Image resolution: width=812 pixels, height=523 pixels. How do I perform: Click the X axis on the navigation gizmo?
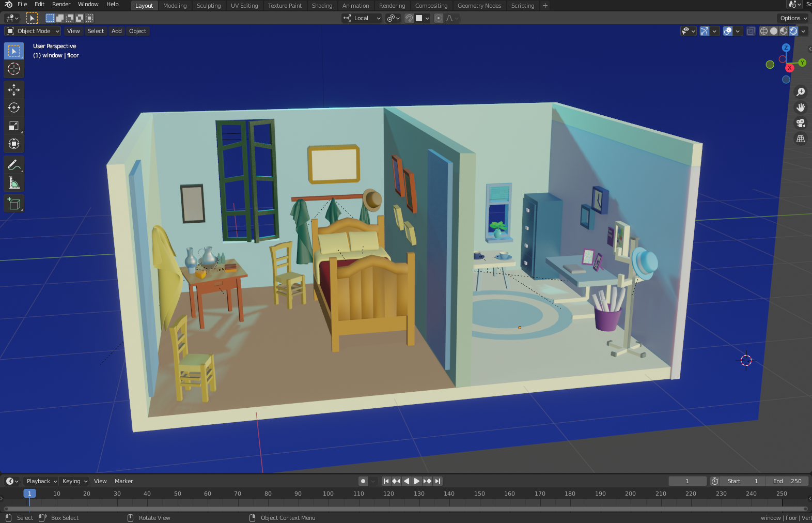pos(790,68)
